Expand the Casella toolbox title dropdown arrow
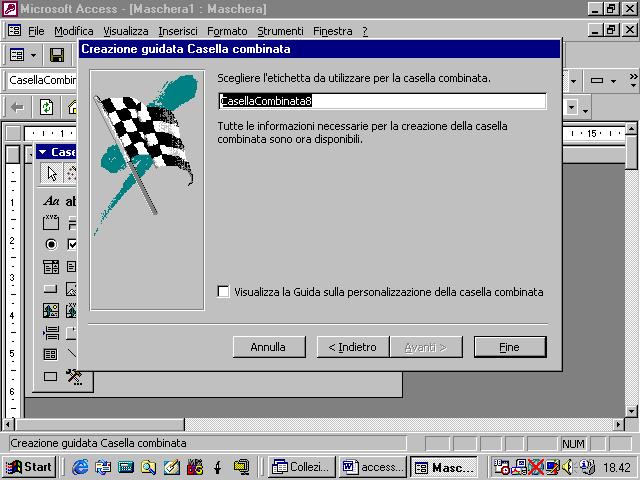The width and height of the screenshot is (640, 480). (42, 152)
